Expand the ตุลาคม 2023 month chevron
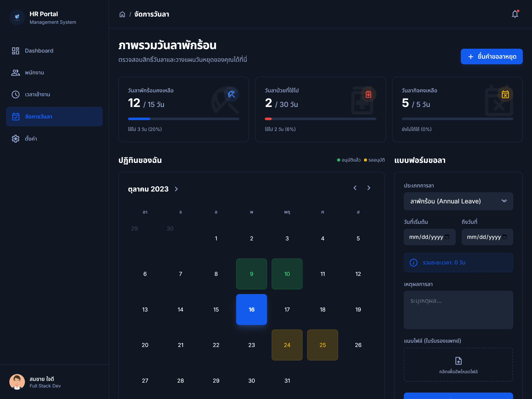Image resolution: width=532 pixels, height=399 pixels. coord(176,189)
